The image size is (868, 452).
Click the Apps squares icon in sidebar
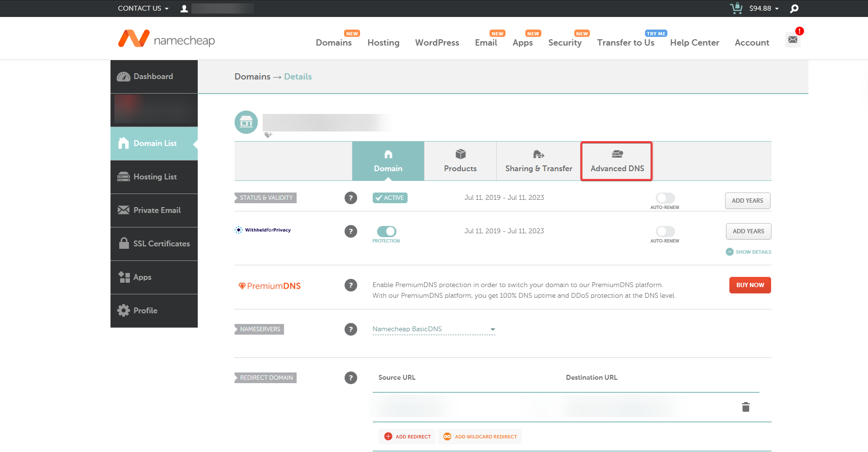[x=124, y=277]
